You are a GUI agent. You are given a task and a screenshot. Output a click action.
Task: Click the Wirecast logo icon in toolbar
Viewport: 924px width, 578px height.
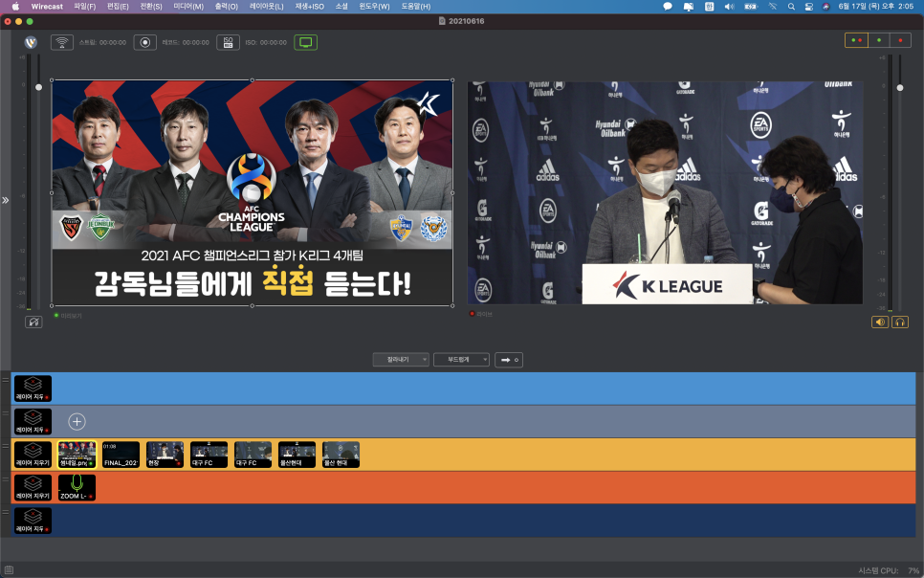31,42
